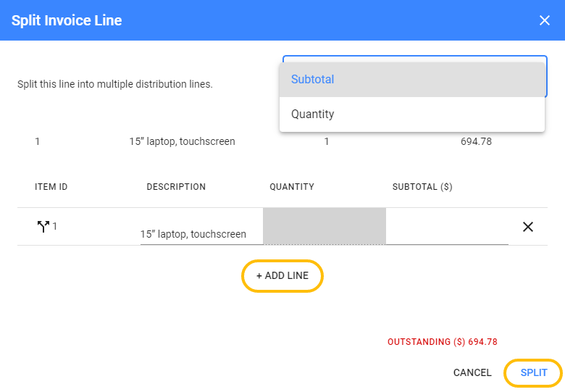Click the ITEM ID column header
565x392 pixels.
[x=51, y=187]
